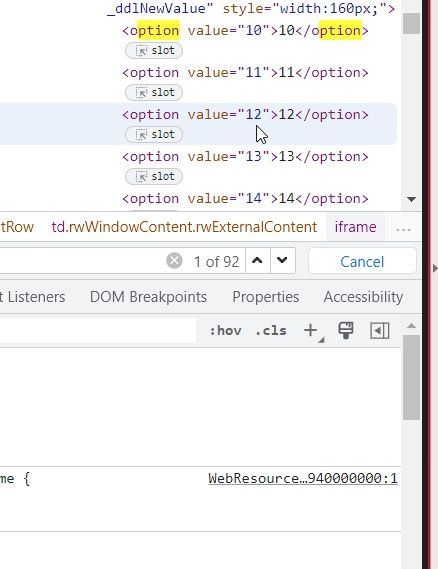The height and width of the screenshot is (569, 438).
Task: Open the .cls class editor
Action: coord(271,331)
